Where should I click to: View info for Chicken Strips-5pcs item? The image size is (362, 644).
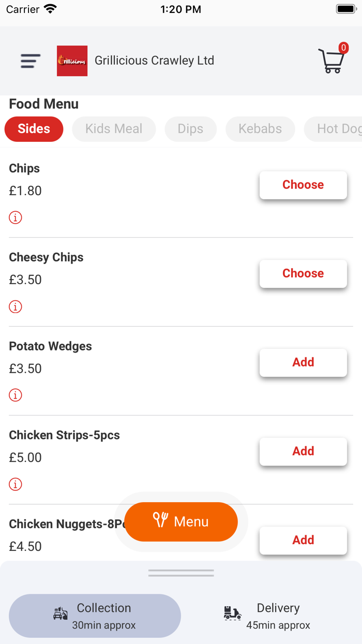coord(15,484)
